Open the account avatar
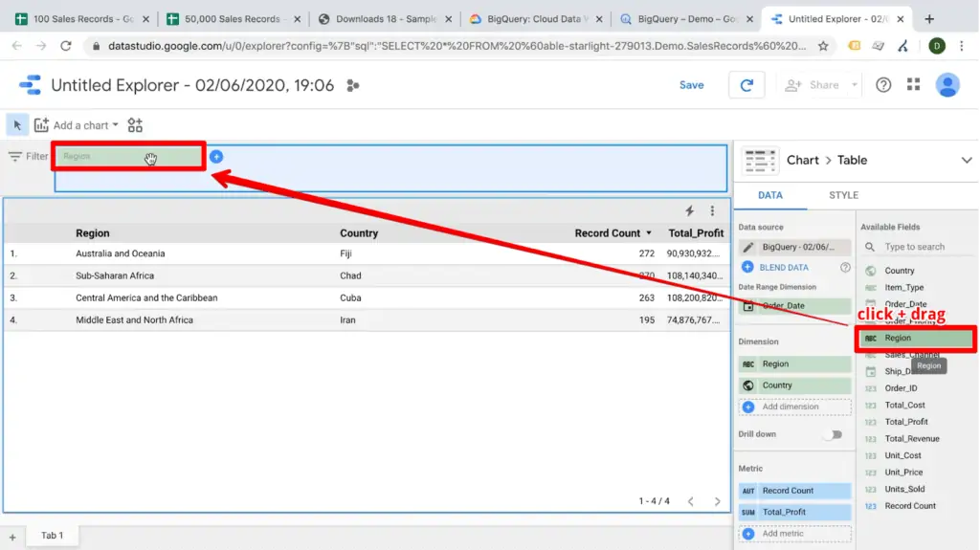 tap(947, 85)
